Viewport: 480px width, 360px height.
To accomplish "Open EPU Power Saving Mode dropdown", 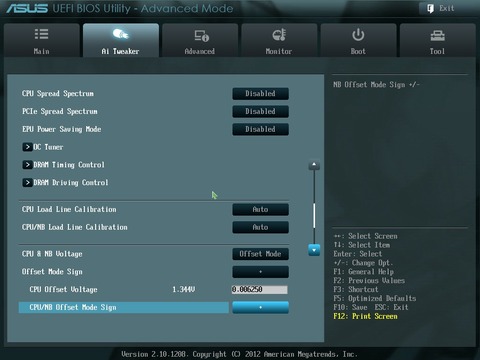I will (260, 129).
